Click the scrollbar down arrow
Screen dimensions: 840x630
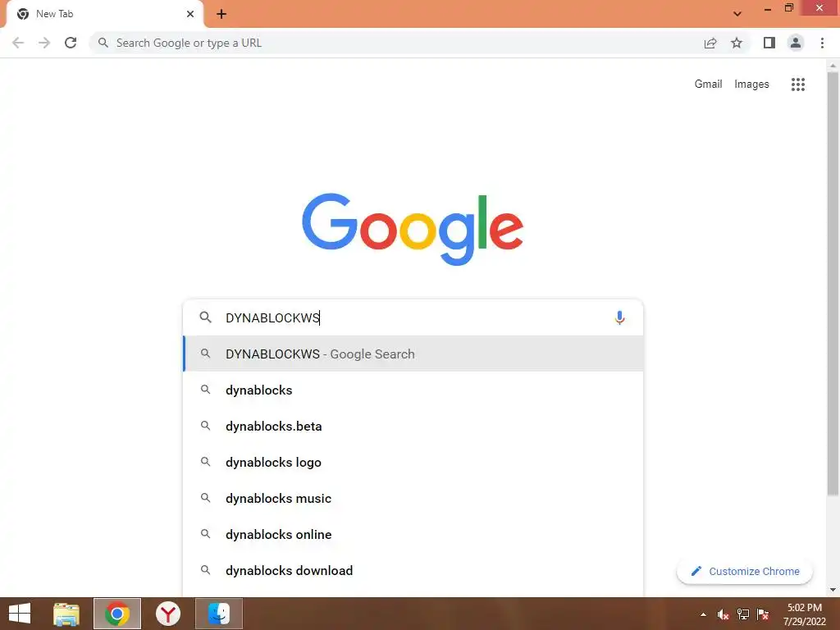click(x=833, y=590)
